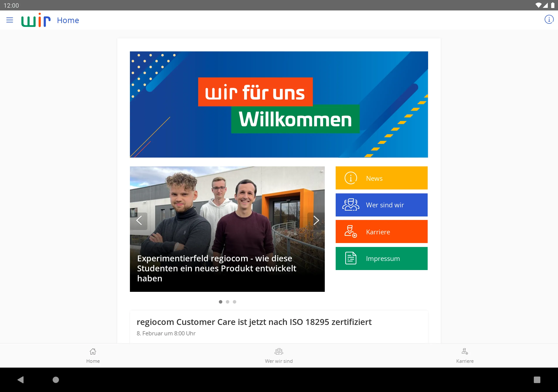Select the Wer sind wir icon

coord(350,204)
